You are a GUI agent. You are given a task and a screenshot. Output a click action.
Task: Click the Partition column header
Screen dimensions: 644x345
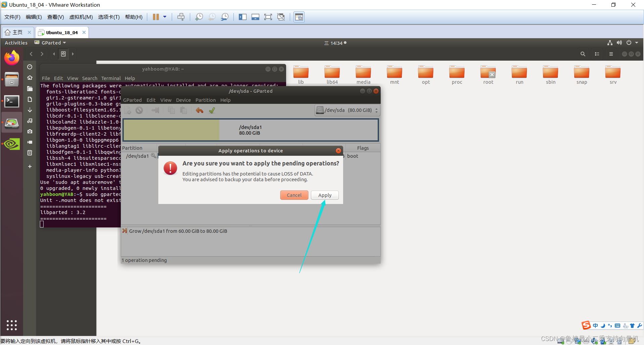[x=139, y=148]
